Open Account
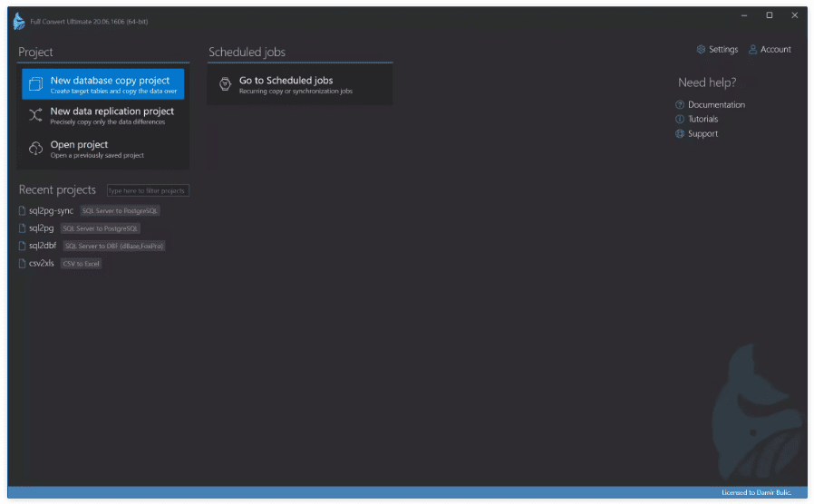The width and height of the screenshot is (814, 504). point(770,49)
